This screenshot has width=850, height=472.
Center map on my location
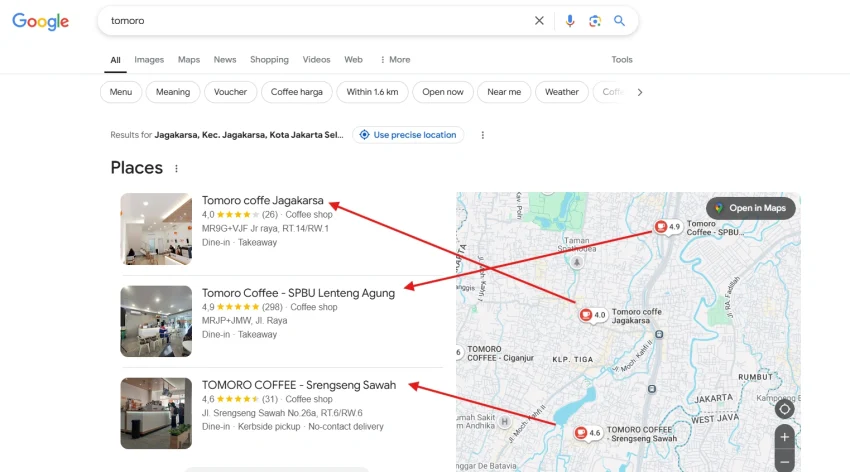pyautogui.click(x=784, y=409)
